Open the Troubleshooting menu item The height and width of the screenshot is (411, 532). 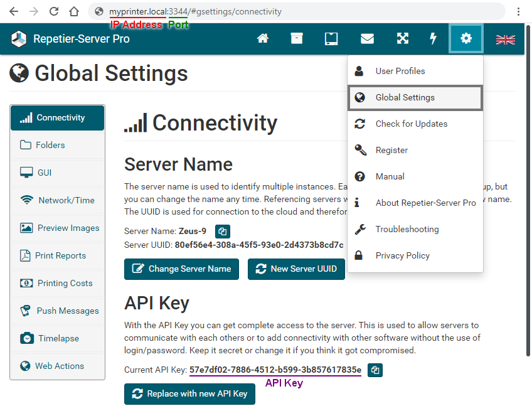pos(407,229)
